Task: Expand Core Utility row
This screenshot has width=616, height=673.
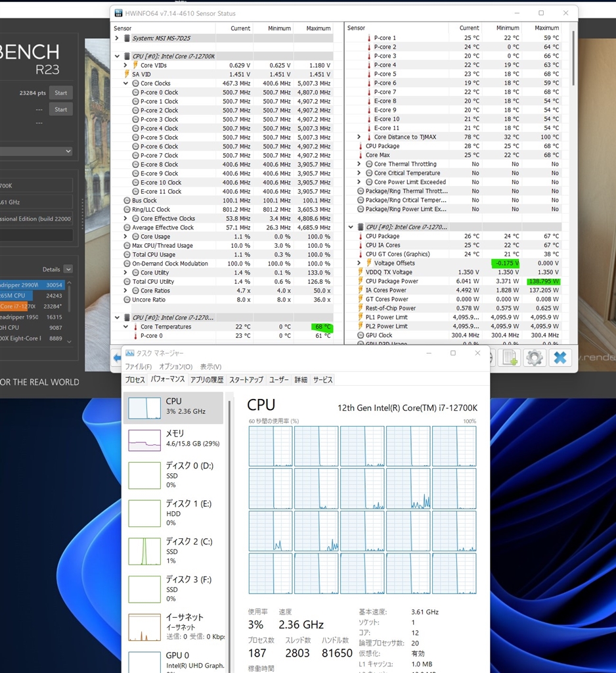Action: pos(125,273)
